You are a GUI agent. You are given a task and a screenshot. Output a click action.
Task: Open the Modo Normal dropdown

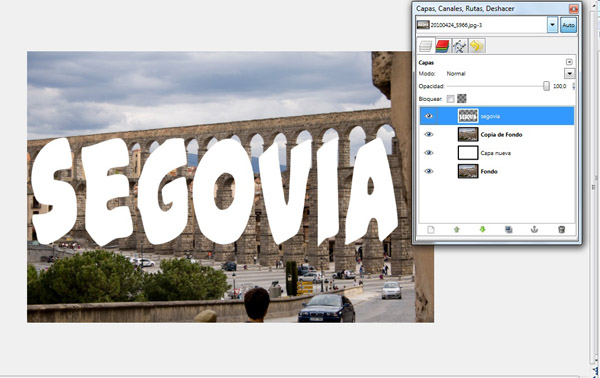[569, 73]
